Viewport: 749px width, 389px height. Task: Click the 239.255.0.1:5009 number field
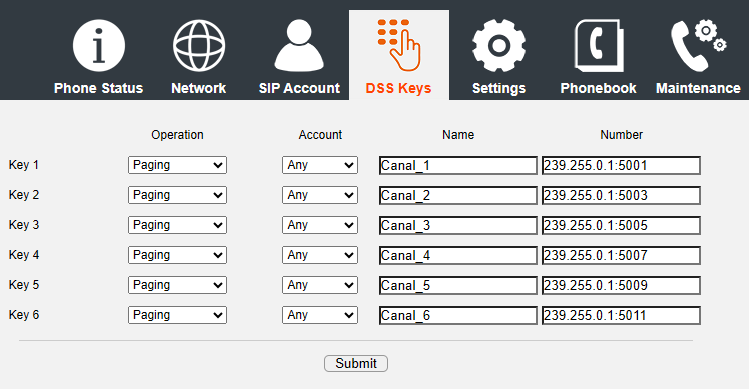[621, 286]
